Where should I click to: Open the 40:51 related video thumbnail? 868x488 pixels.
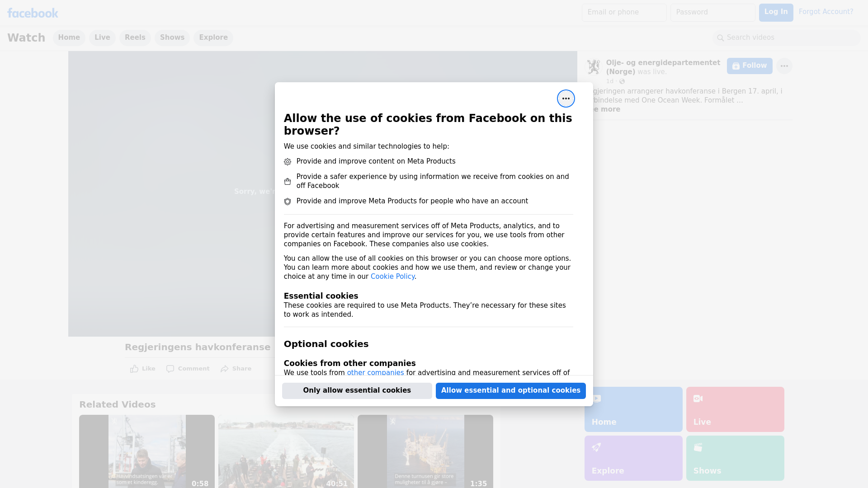(286, 451)
